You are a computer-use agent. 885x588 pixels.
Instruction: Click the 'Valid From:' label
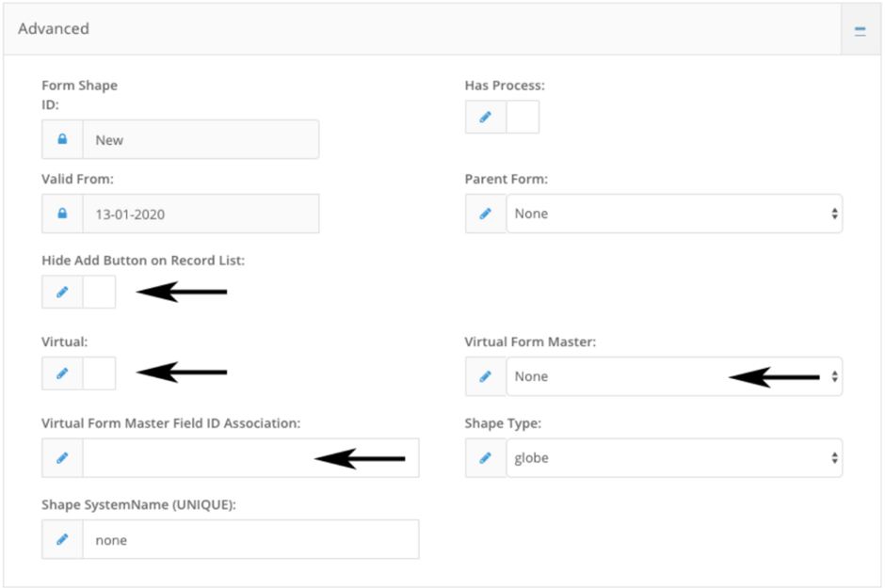(77, 180)
